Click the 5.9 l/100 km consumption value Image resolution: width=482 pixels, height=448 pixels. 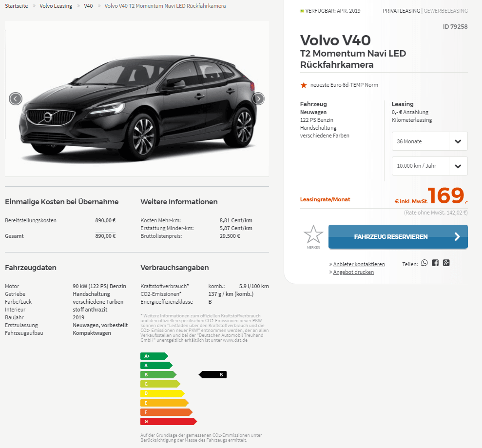click(254, 286)
